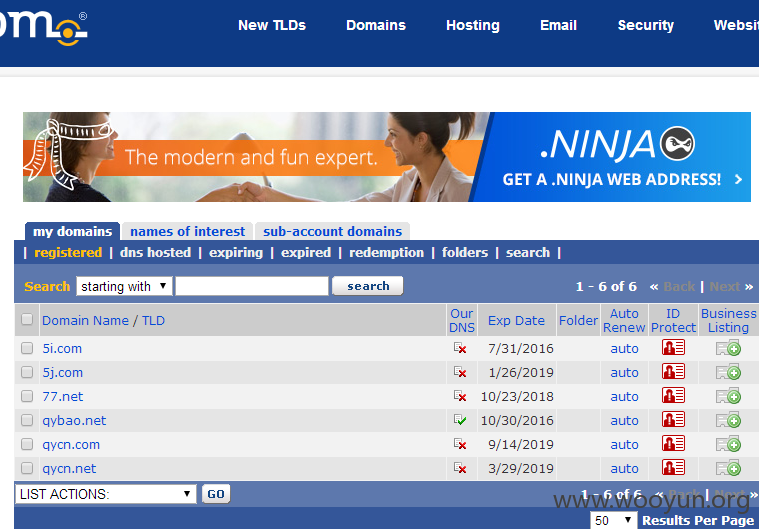Open the Hosting menu
The height and width of the screenshot is (529, 759).
coord(473,25)
